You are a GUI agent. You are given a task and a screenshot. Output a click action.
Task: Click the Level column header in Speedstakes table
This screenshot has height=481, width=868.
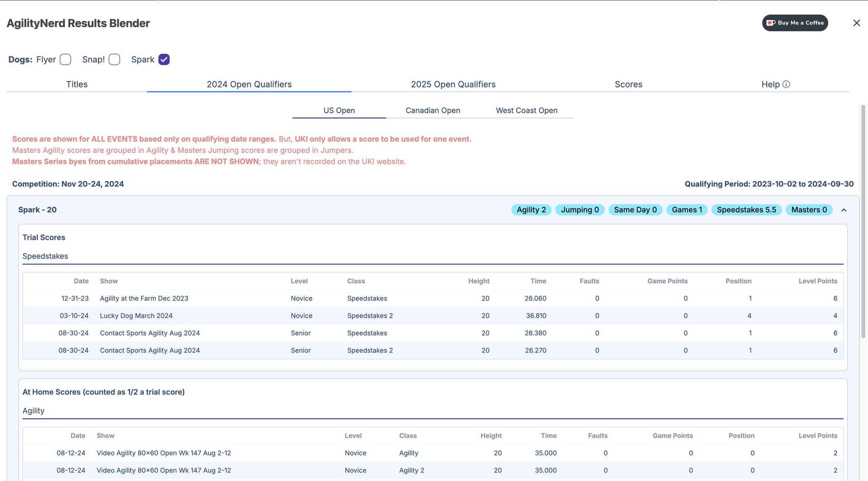point(299,281)
